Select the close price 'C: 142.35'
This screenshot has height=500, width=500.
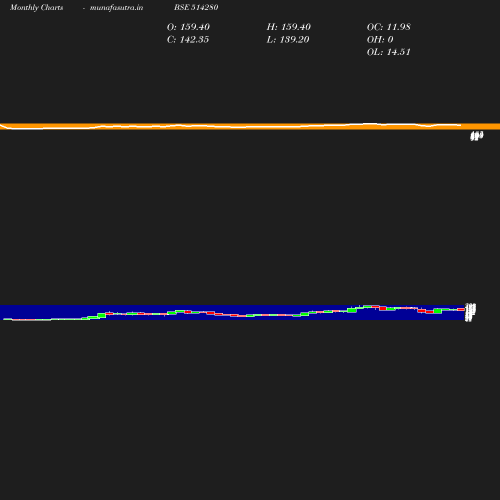[188, 40]
